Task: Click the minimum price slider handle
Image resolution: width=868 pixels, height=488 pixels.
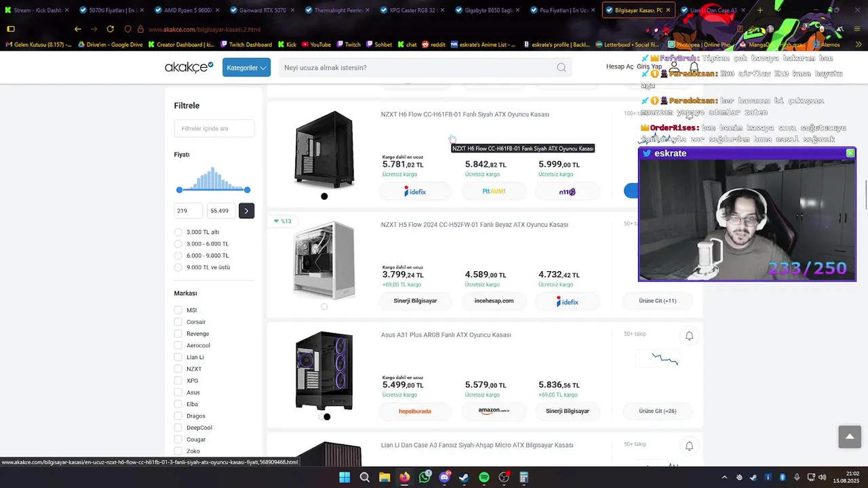Action: pos(179,190)
